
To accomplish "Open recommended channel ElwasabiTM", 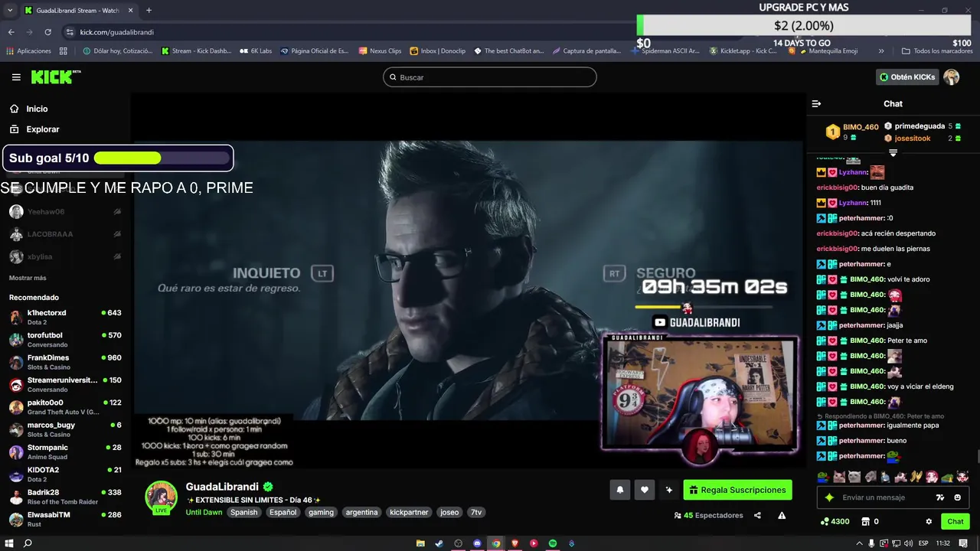I will [x=65, y=519].
